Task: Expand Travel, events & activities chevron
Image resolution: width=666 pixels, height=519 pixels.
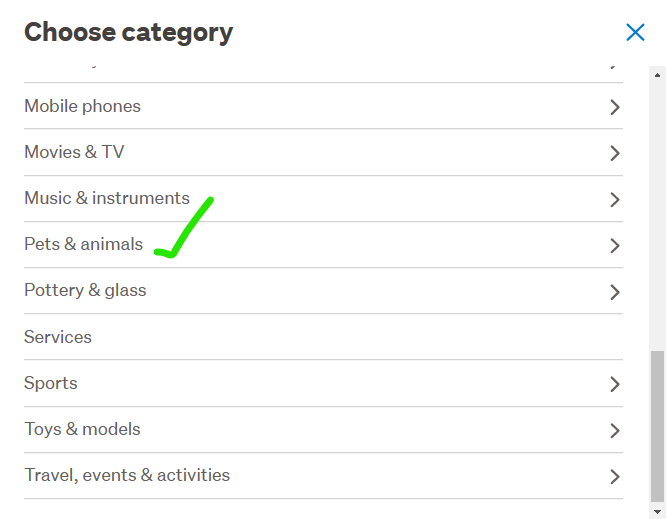Action: (x=615, y=477)
